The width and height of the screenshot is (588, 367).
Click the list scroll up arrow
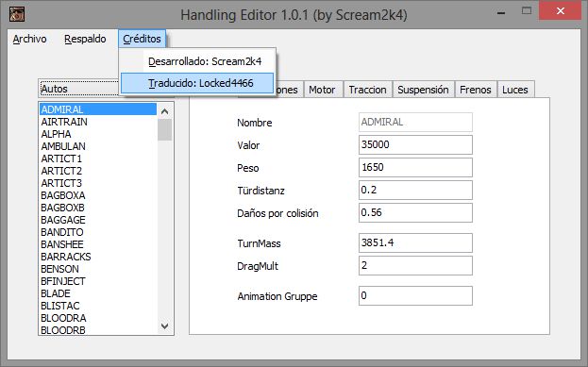164,111
